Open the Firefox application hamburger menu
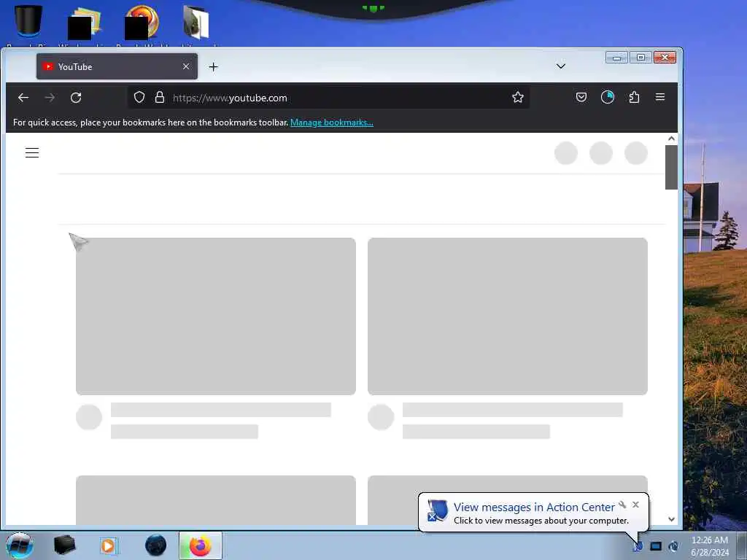747x560 pixels. pyautogui.click(x=659, y=97)
